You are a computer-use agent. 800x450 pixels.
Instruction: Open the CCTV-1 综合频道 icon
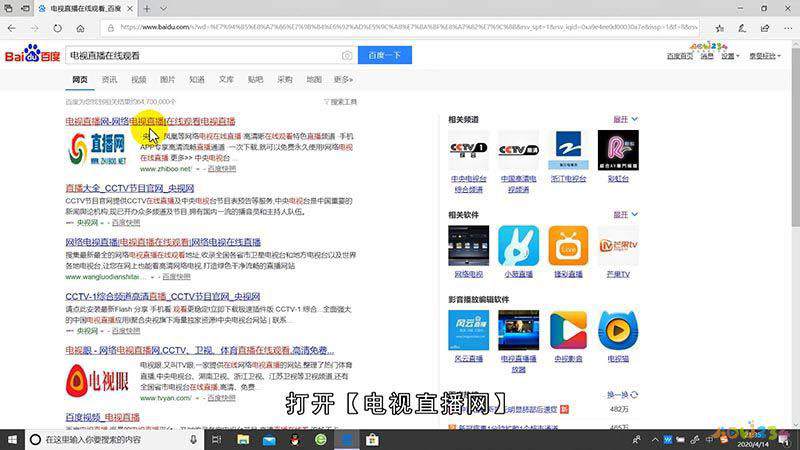point(468,150)
